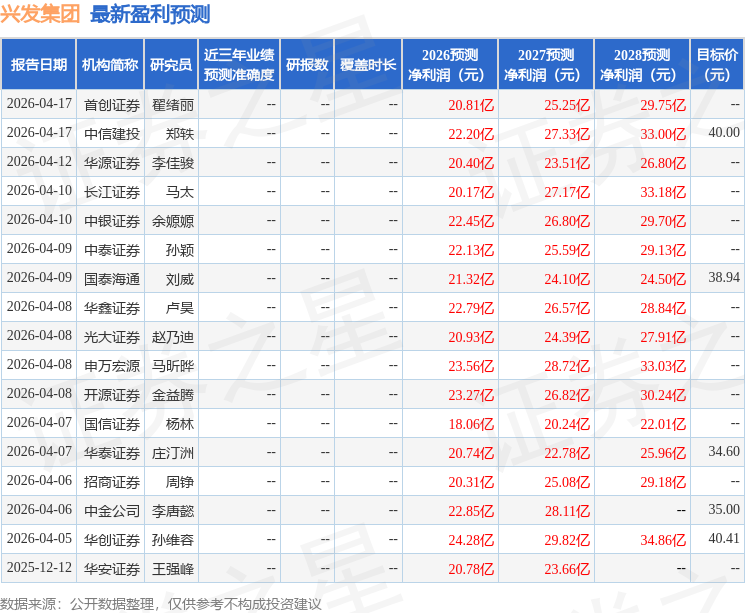Select the 兴发集团 title text
The height and width of the screenshot is (613, 745).
[40, 14]
